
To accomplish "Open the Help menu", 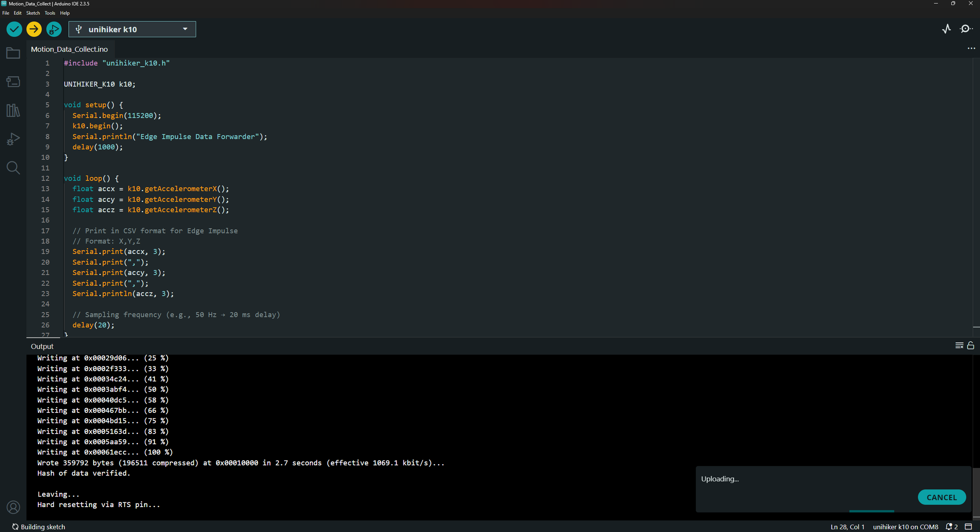I will [65, 13].
